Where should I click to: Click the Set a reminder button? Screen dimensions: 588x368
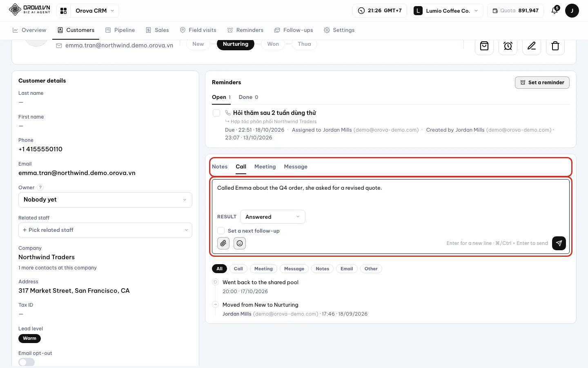click(542, 83)
